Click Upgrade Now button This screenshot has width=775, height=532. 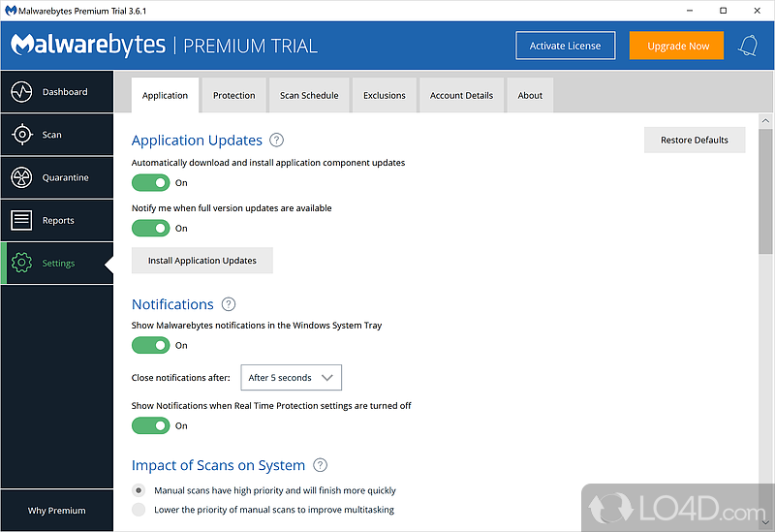[x=676, y=46]
